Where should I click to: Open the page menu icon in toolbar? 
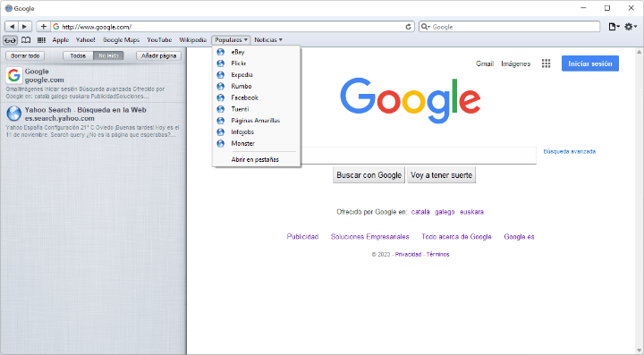coord(614,27)
